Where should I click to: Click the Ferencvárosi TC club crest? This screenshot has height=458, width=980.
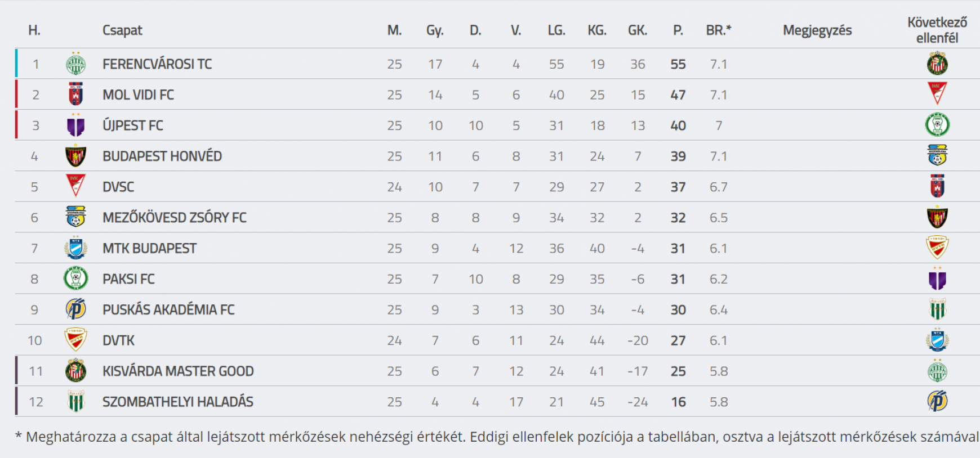coord(76,64)
